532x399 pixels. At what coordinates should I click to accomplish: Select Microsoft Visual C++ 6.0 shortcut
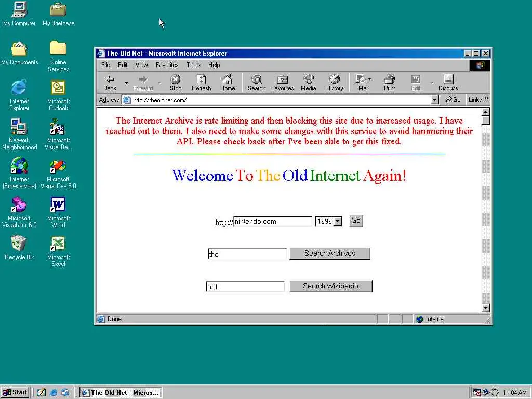point(58,174)
